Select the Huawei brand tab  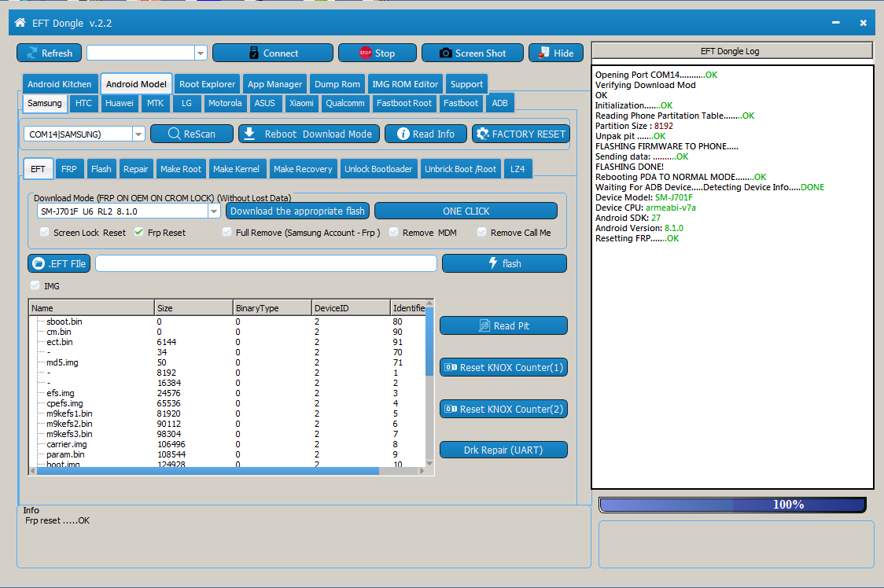119,103
